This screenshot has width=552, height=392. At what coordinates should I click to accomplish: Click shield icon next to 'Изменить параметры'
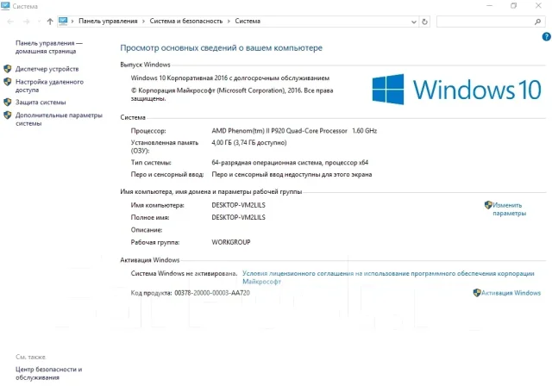tap(488, 204)
